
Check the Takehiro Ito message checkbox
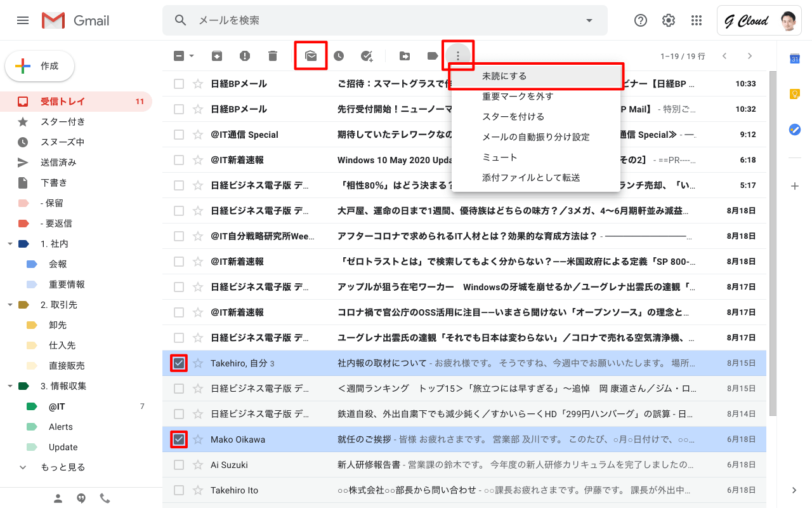(179, 490)
